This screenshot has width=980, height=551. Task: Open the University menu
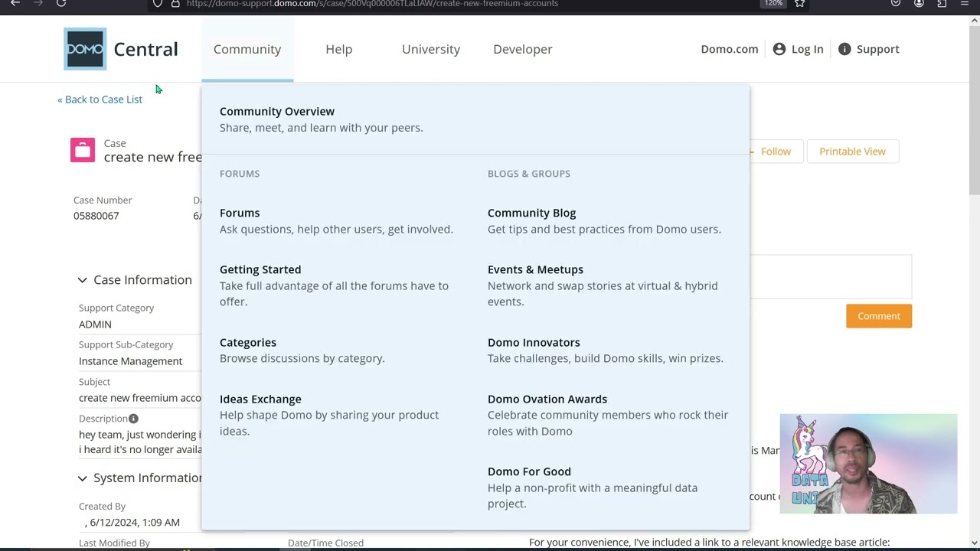tap(431, 49)
